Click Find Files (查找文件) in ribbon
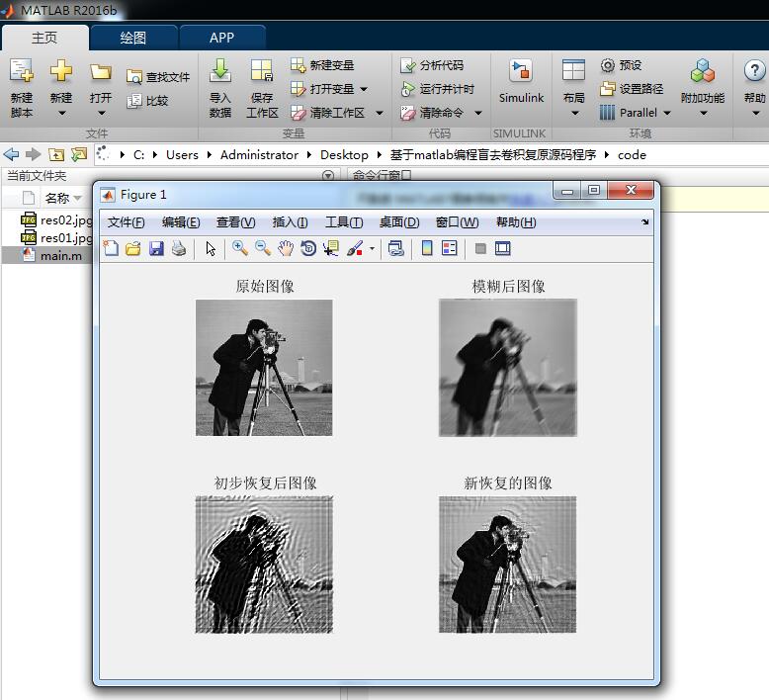 158,77
